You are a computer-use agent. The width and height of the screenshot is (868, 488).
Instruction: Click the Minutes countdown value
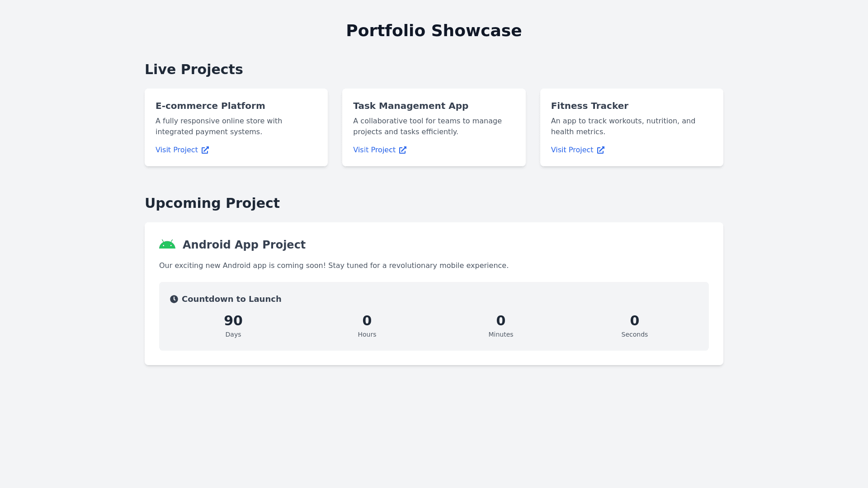pyautogui.click(x=501, y=321)
